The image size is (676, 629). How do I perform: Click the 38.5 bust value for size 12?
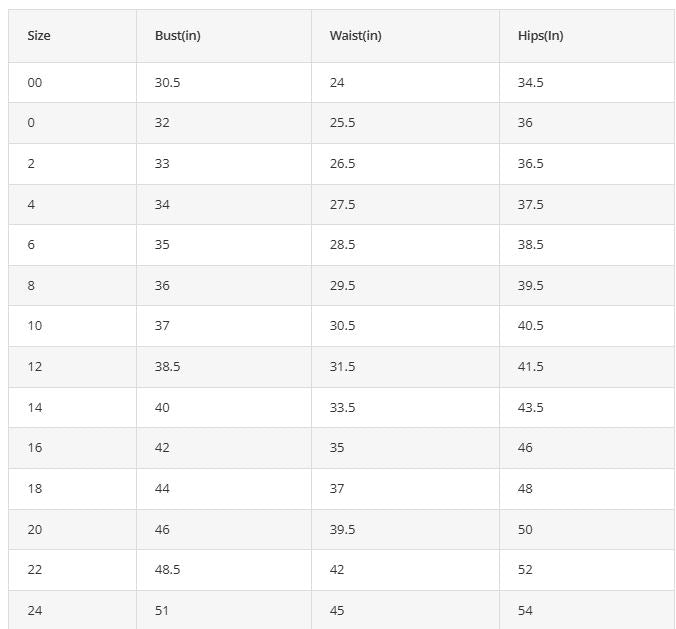click(x=167, y=367)
